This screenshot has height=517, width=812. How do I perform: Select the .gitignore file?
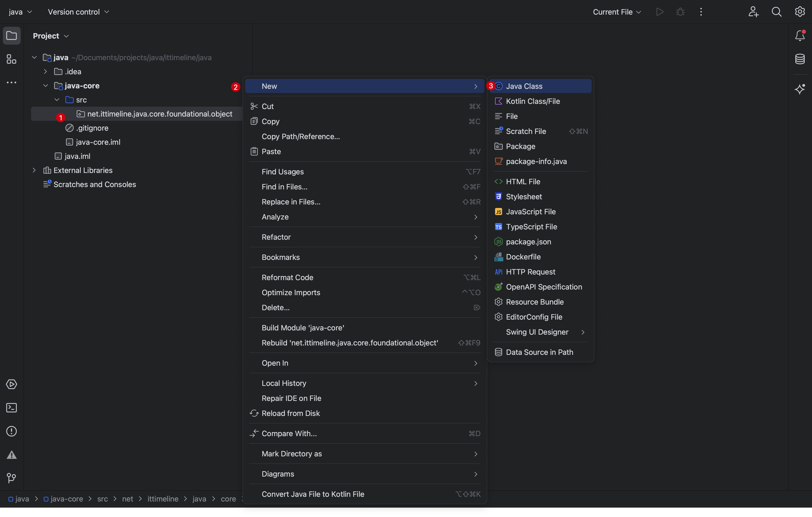(x=87, y=128)
